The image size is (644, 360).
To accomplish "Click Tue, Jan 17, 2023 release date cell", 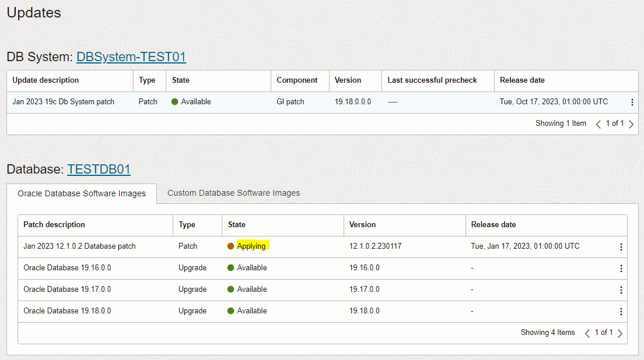I will pyautogui.click(x=526, y=246).
